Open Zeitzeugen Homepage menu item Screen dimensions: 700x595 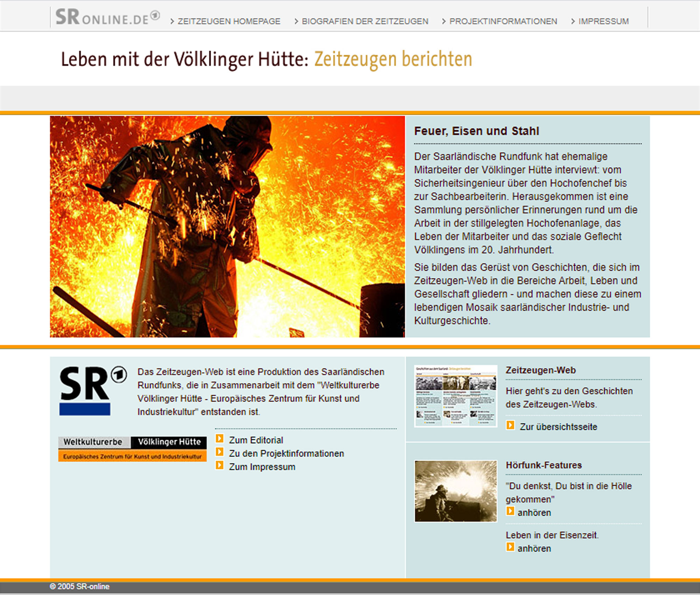229,21
